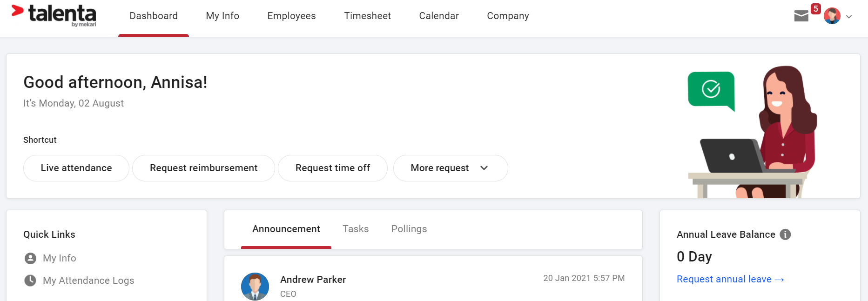
Task: Open the profile menu chevron arrow
Action: 849,17
